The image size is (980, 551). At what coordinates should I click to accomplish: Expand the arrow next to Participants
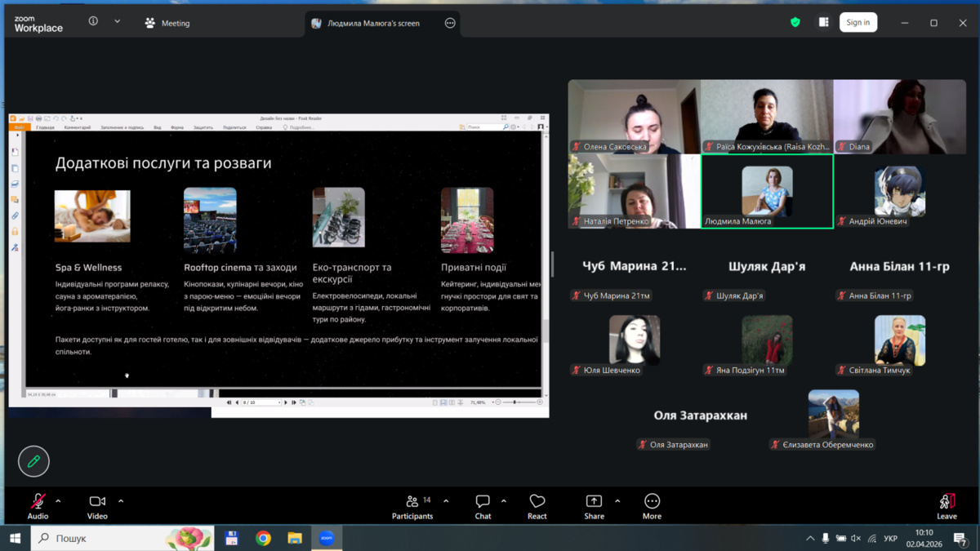[x=446, y=501]
